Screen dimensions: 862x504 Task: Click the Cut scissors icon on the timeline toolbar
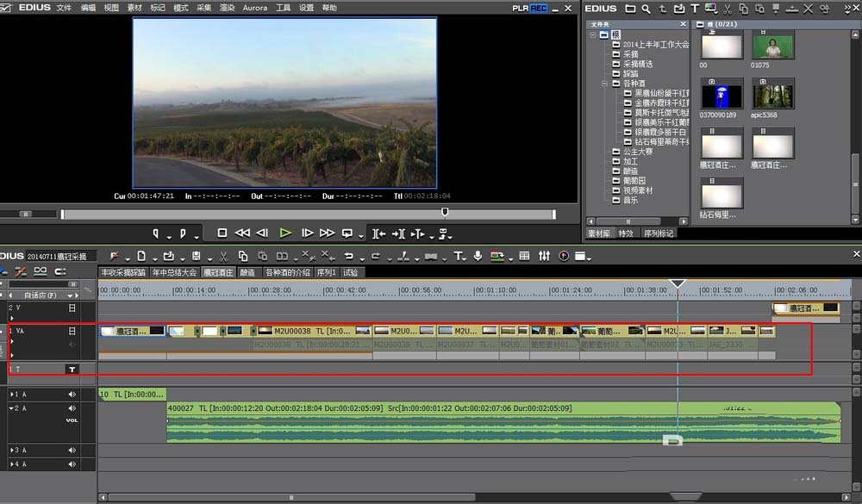pyautogui.click(x=223, y=256)
